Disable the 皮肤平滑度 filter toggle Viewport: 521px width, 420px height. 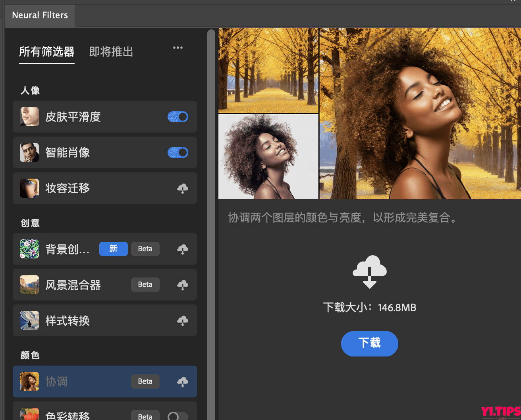[x=178, y=117]
